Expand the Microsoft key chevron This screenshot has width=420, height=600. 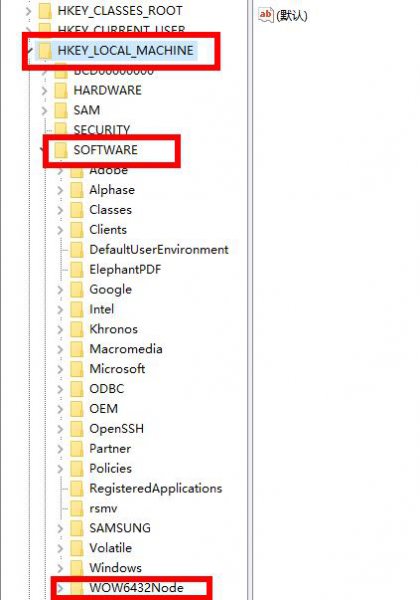[x=60, y=369]
